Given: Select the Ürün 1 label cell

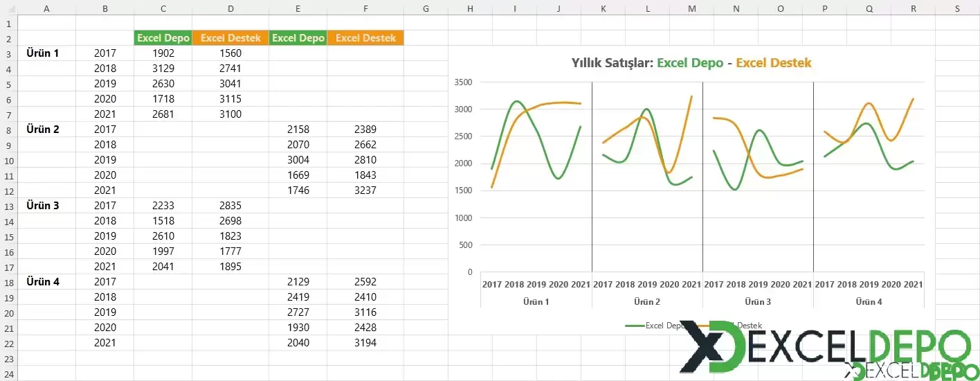Looking at the screenshot, I should 46,53.
